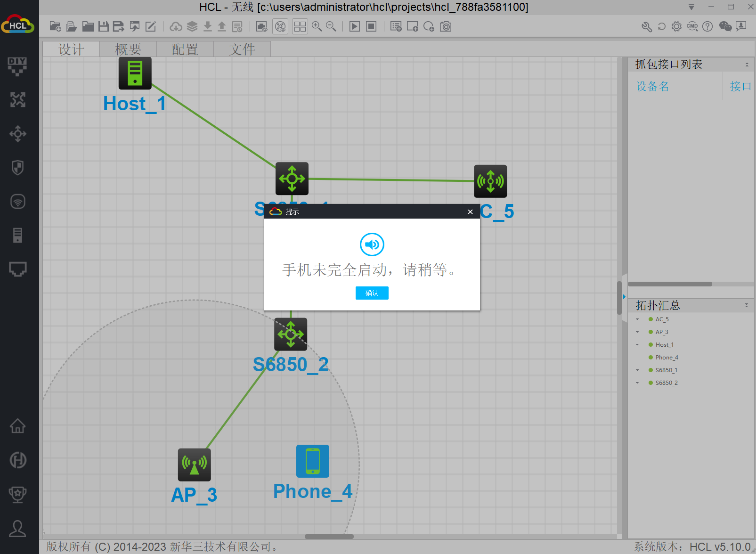Open the router device sidebar category
This screenshot has height=554, width=756.
(x=17, y=100)
